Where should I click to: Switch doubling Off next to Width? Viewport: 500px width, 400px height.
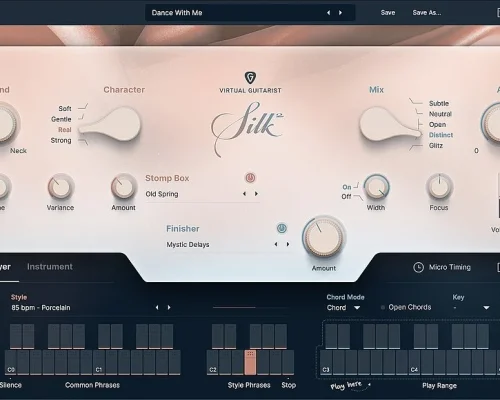point(346,197)
